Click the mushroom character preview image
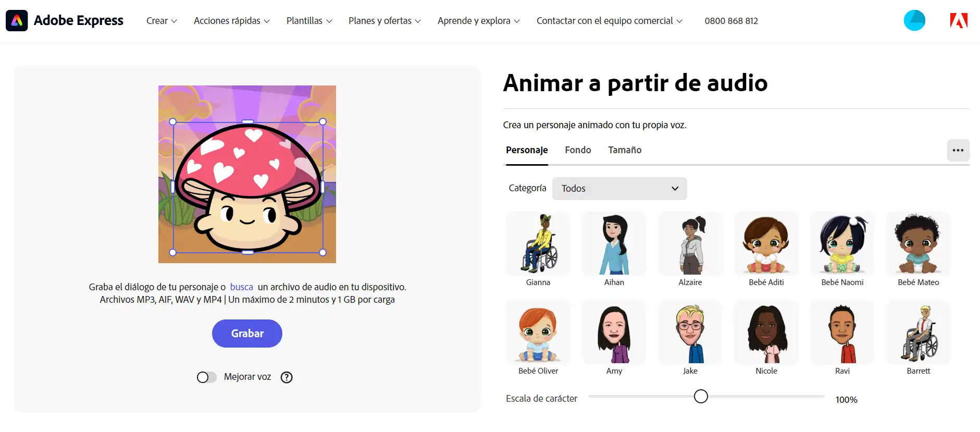 [247, 174]
